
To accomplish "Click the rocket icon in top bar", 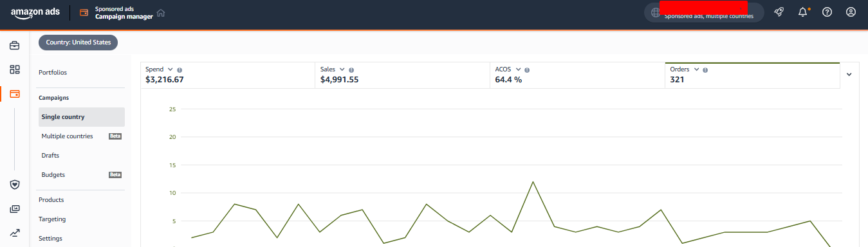I will click(x=779, y=12).
